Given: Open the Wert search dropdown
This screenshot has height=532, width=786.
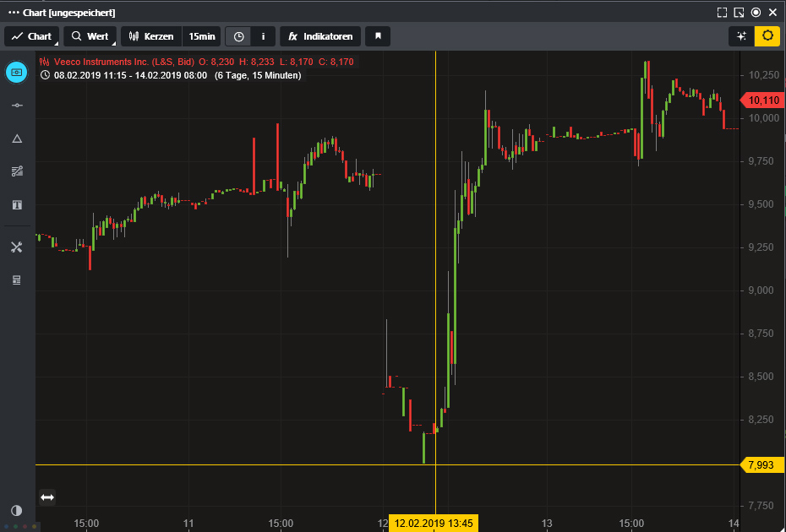Looking at the screenshot, I should (90, 36).
